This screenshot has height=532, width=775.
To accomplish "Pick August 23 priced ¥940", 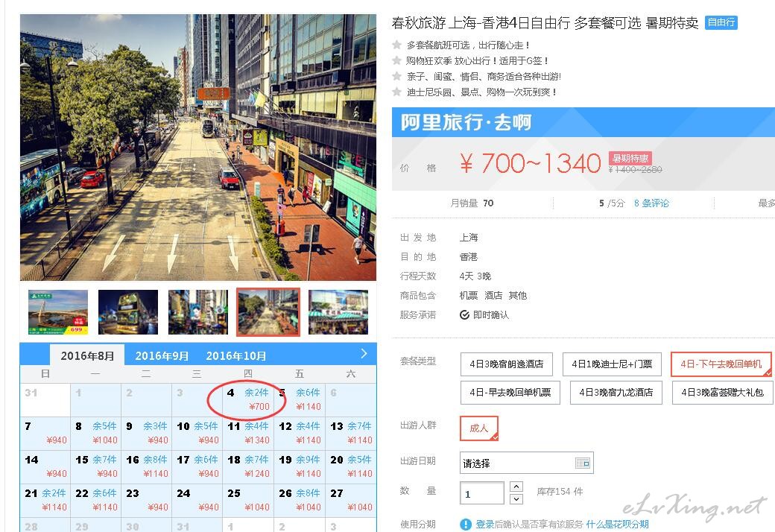I will [x=147, y=501].
